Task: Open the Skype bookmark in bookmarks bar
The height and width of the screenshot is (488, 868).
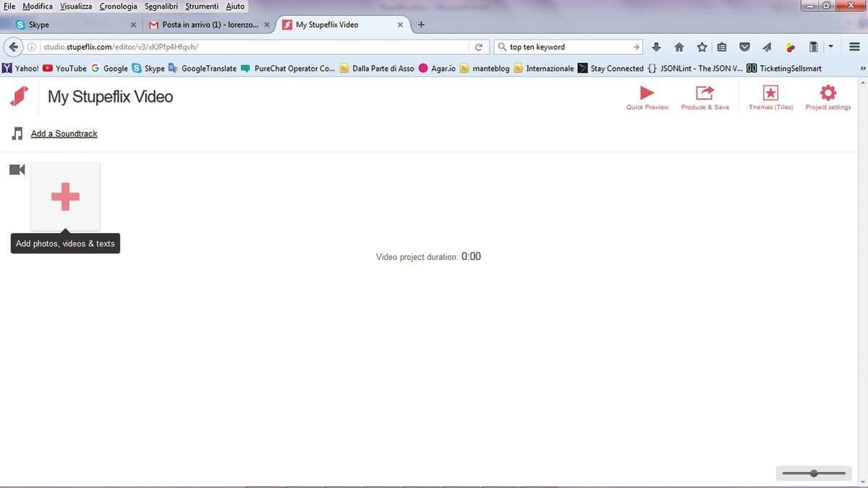Action: (148, 69)
